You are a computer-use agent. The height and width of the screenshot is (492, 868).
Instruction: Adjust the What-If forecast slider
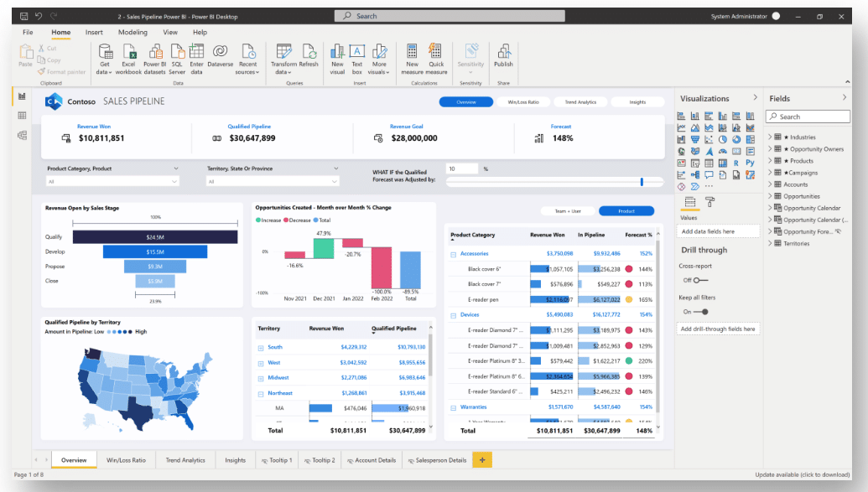click(642, 182)
